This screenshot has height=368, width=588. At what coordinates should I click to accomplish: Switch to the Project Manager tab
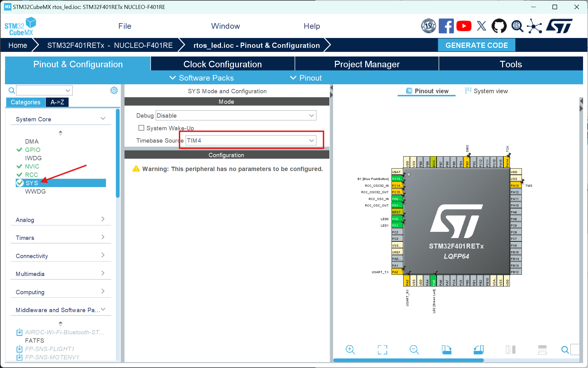tap(367, 64)
